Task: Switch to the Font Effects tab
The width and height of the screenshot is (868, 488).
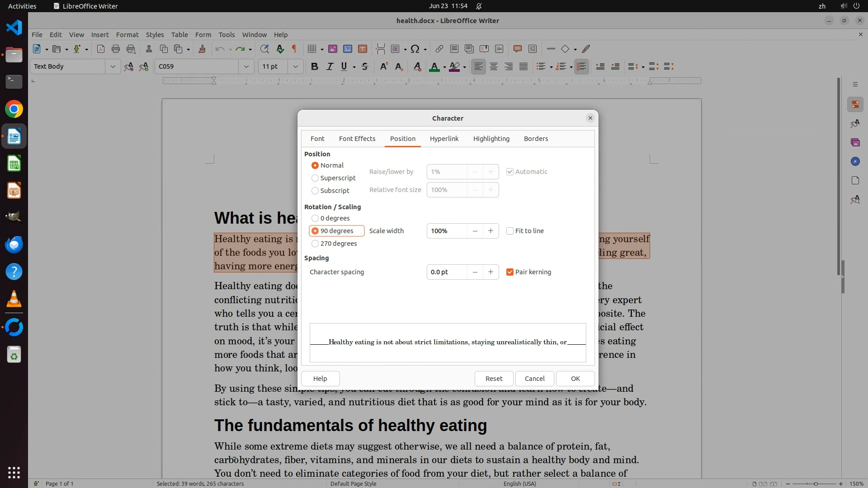Action: (357, 139)
